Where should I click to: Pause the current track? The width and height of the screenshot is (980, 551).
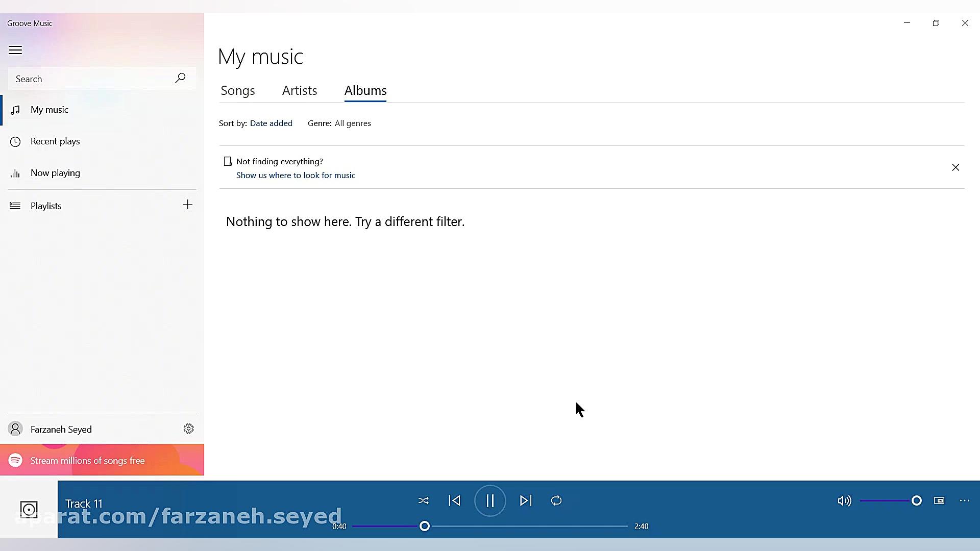pos(490,501)
